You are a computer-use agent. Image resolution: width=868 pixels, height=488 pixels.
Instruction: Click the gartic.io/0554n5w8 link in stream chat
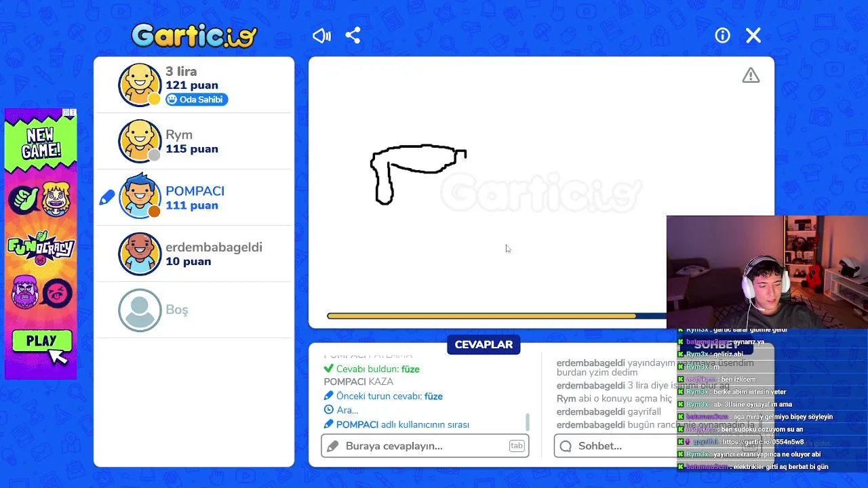[x=763, y=442]
